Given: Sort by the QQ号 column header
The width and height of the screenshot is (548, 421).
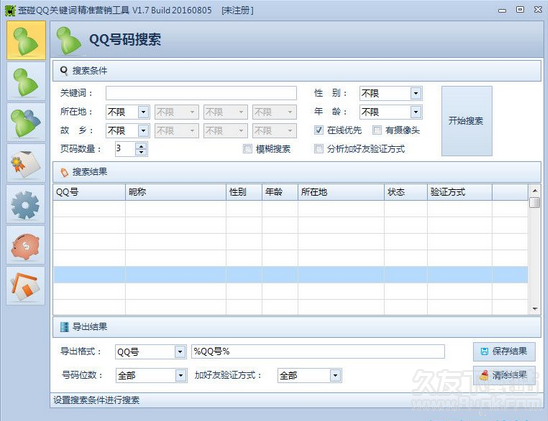Looking at the screenshot, I should click(x=89, y=193).
